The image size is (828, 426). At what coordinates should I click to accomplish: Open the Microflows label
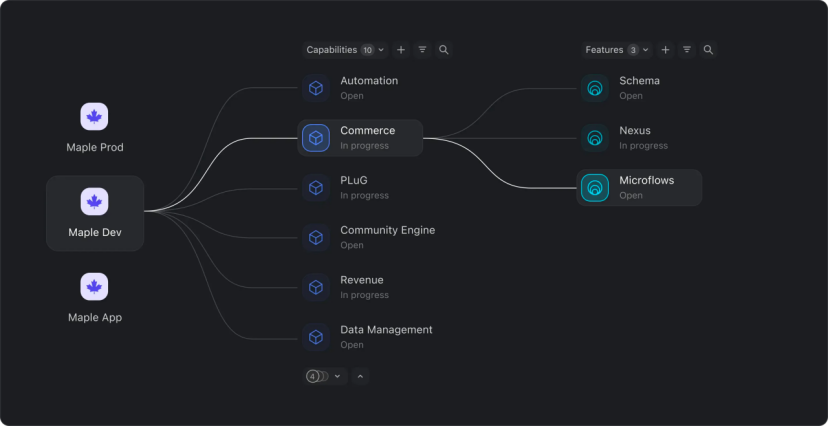pyautogui.click(x=646, y=180)
